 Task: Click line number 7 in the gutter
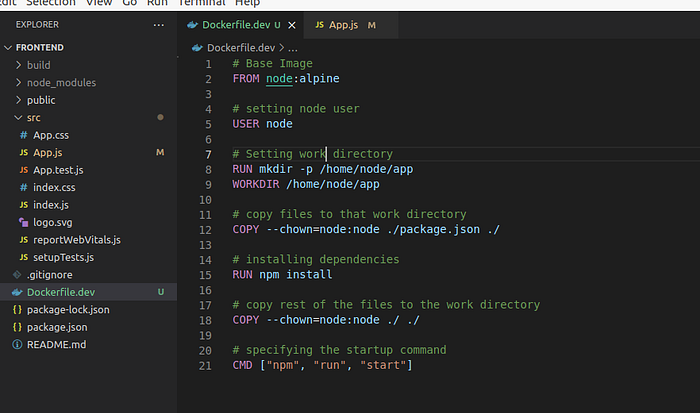click(x=208, y=154)
